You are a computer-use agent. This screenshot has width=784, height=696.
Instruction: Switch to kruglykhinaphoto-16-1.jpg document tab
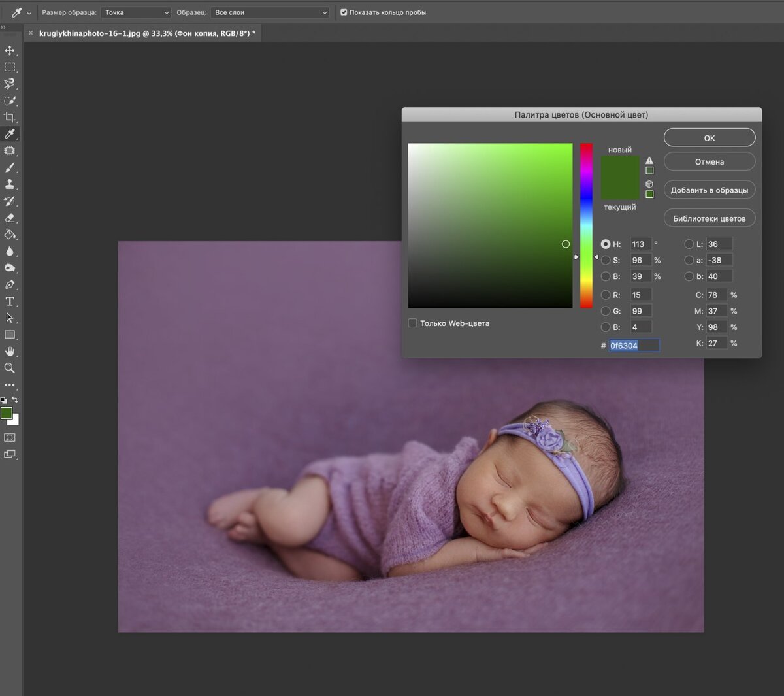click(x=146, y=33)
